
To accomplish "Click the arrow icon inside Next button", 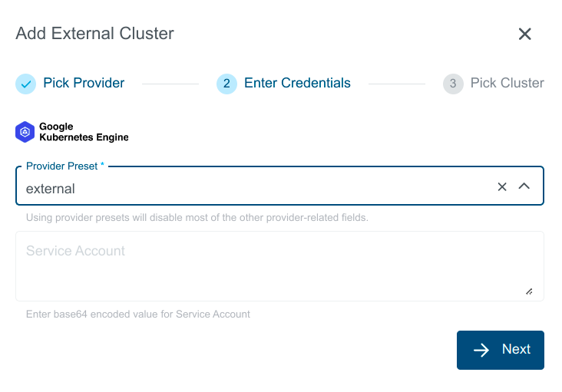I will [481, 350].
